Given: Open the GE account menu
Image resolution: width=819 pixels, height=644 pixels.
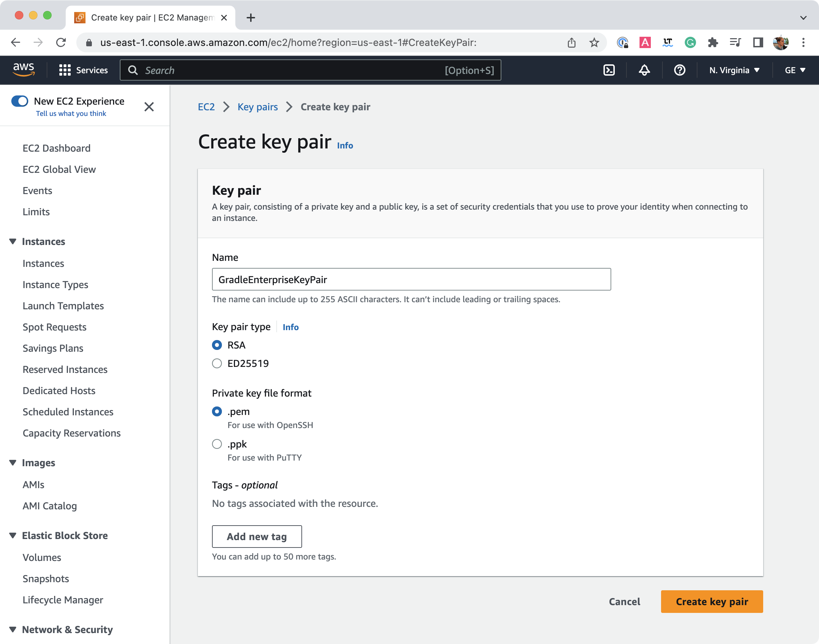Looking at the screenshot, I should click(795, 70).
